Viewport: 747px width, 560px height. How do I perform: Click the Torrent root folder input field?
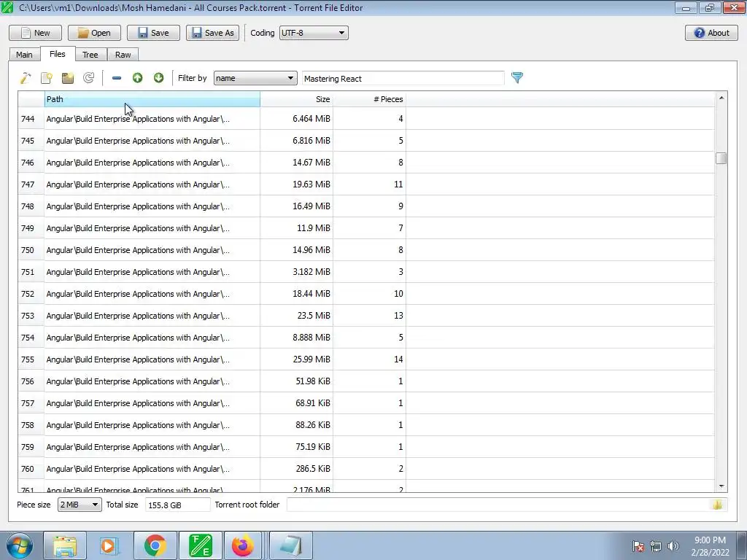499,505
